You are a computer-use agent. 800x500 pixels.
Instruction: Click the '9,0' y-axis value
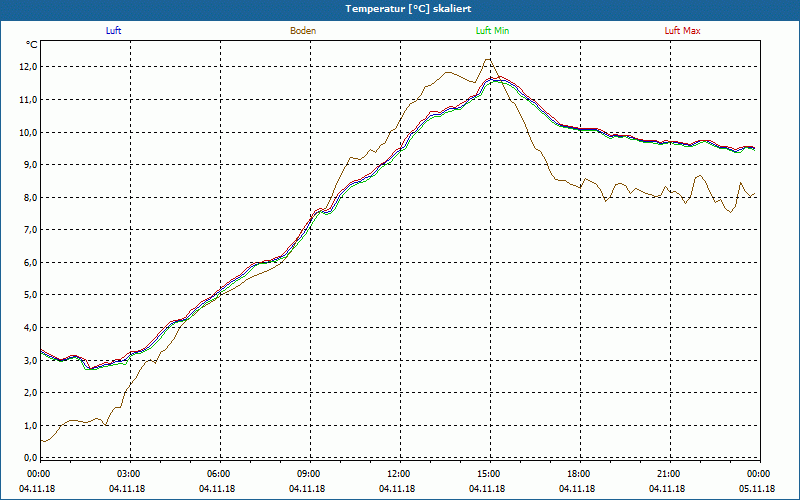click(31, 165)
